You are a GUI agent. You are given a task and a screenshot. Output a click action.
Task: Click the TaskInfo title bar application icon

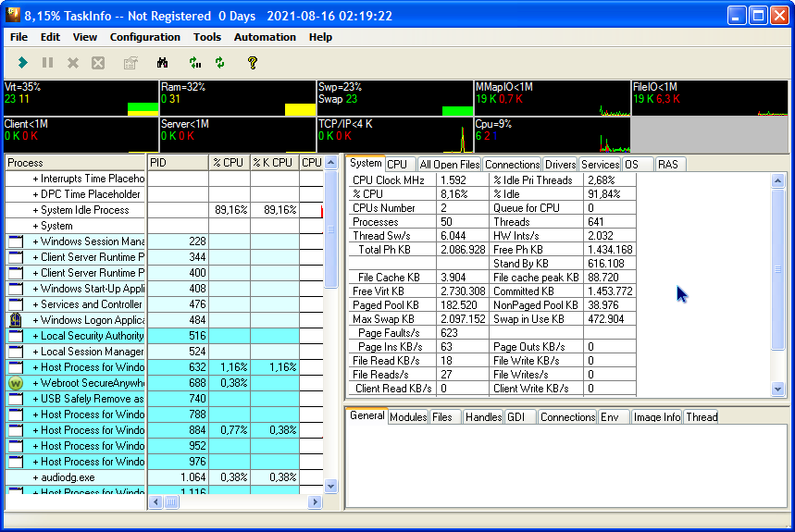13,16
